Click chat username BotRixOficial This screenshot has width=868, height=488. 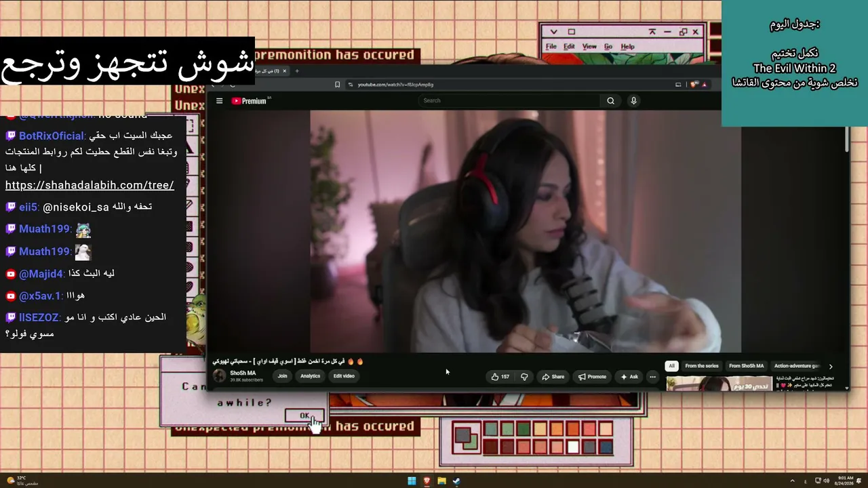(x=52, y=136)
